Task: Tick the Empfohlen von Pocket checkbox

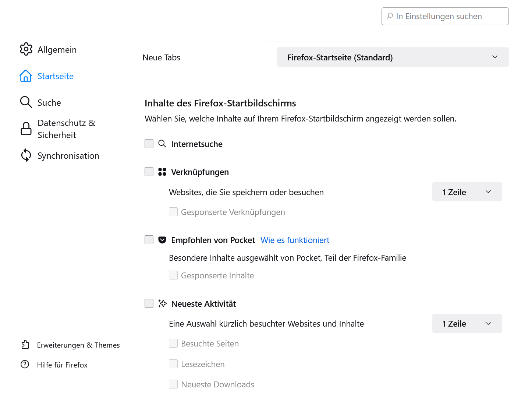Action: pyautogui.click(x=149, y=240)
